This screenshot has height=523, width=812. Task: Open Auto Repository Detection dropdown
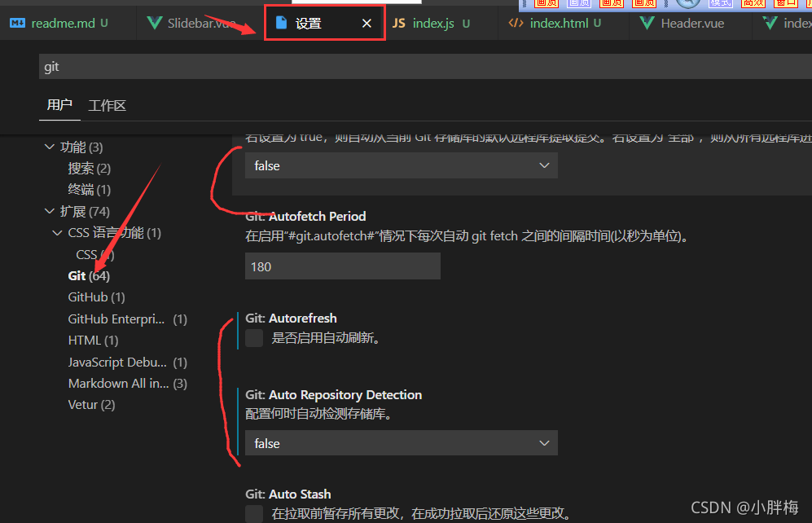(x=402, y=443)
